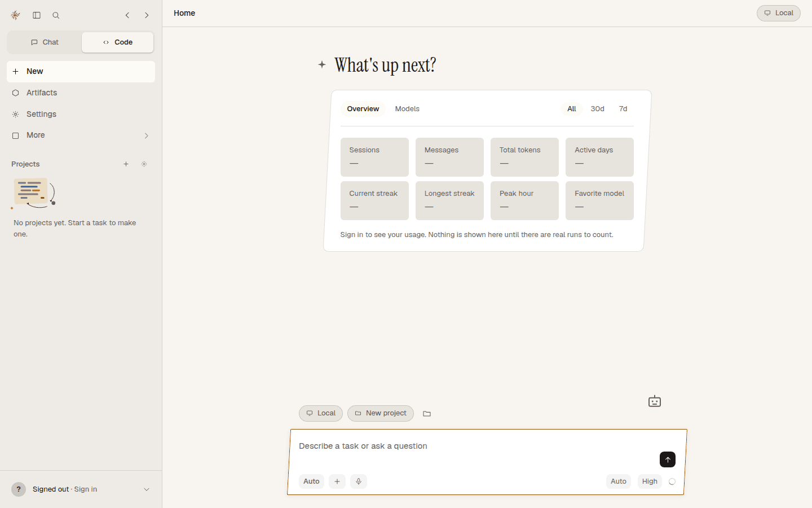The image size is (812, 508).
Task: Open the Local environment selector above prompt
Action: pos(321,413)
